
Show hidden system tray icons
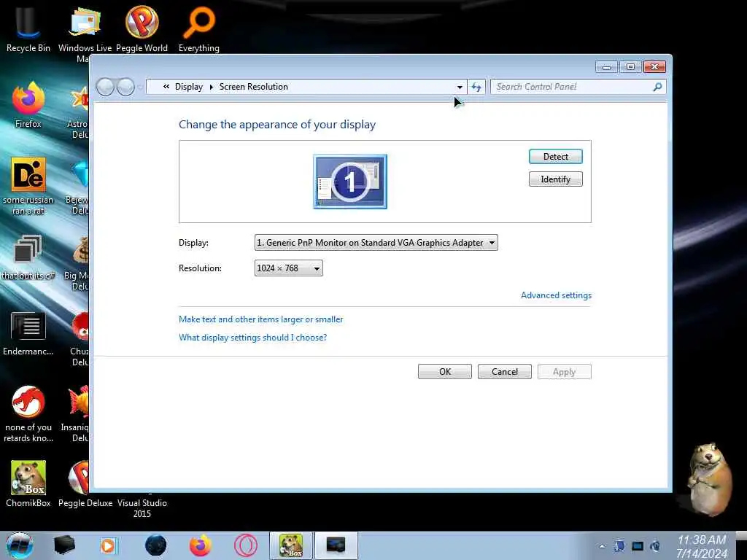coord(602,547)
